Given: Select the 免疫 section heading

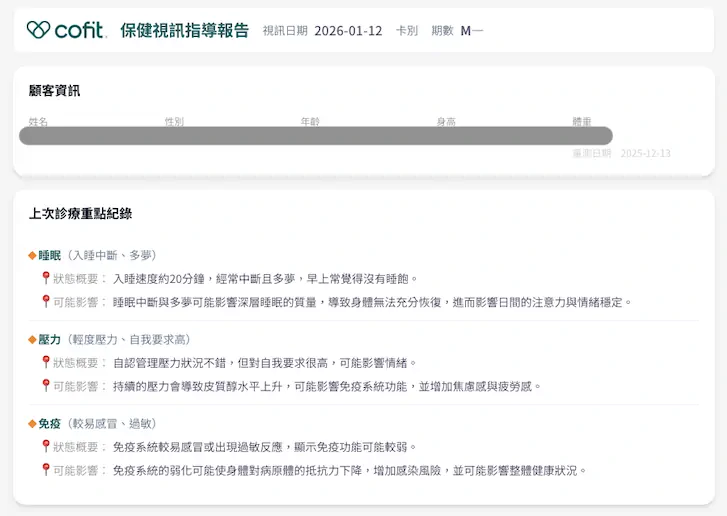Looking at the screenshot, I should pos(49,424).
